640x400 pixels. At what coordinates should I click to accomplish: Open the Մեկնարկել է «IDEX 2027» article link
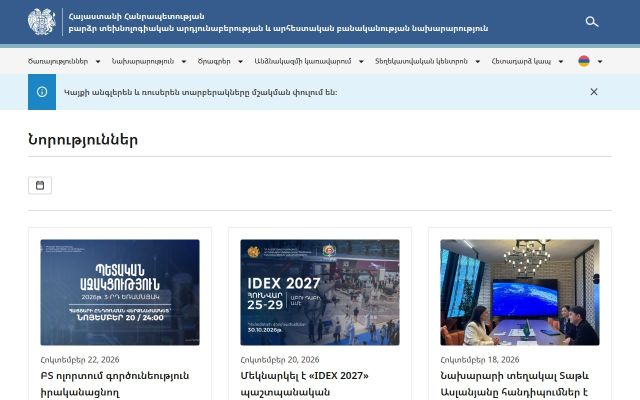tap(304, 384)
